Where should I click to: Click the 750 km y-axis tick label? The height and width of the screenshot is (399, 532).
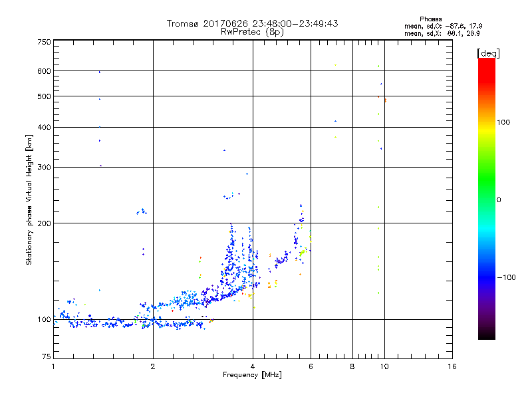[x=44, y=42]
